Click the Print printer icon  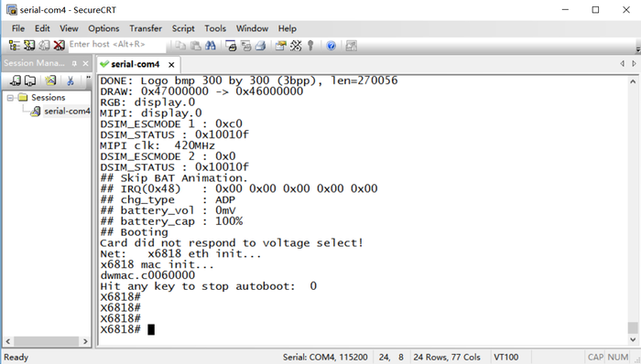(260, 46)
